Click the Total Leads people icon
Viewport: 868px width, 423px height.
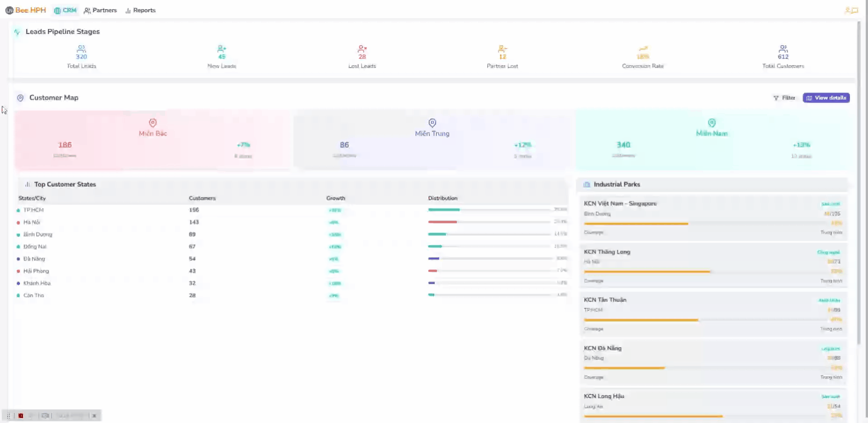[x=81, y=49]
